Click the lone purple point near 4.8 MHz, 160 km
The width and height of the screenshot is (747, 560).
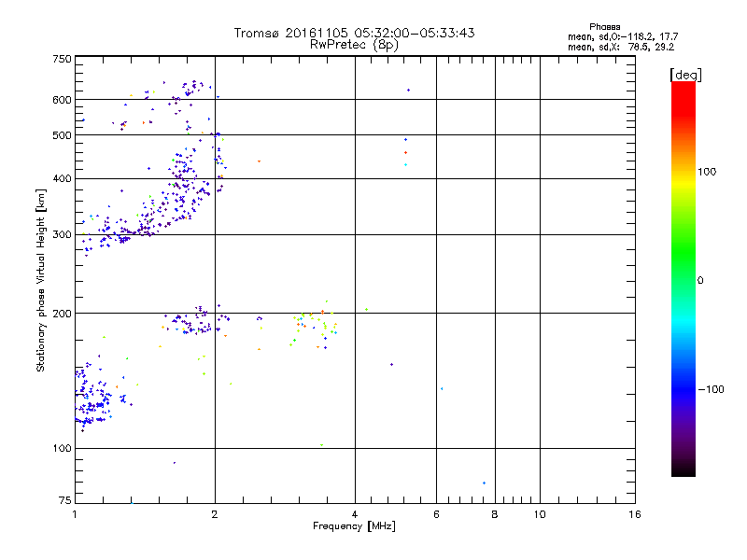(391, 364)
